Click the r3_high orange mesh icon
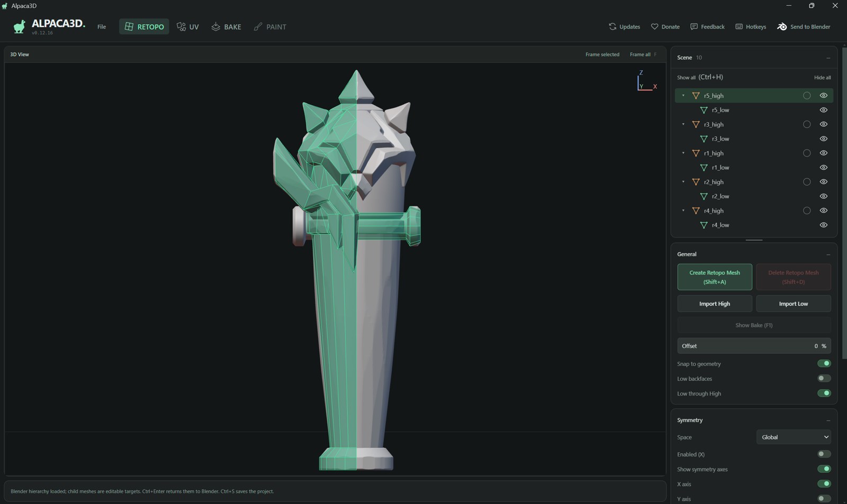Viewport: 847px width, 504px height. click(696, 124)
